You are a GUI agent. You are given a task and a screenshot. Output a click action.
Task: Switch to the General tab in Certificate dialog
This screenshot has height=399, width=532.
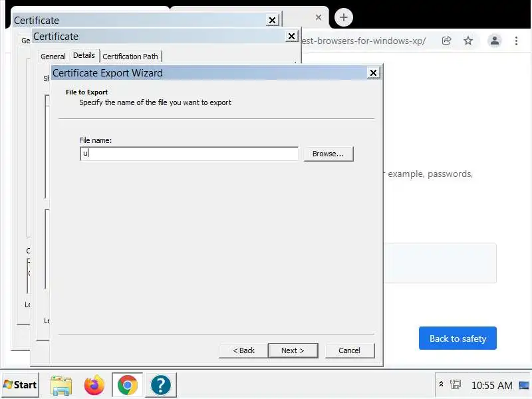coord(53,57)
